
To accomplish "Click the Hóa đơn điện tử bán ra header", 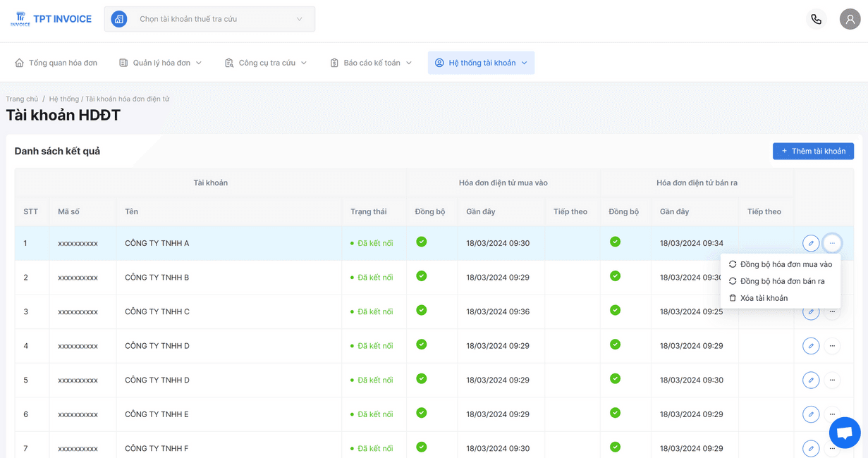I will click(697, 182).
